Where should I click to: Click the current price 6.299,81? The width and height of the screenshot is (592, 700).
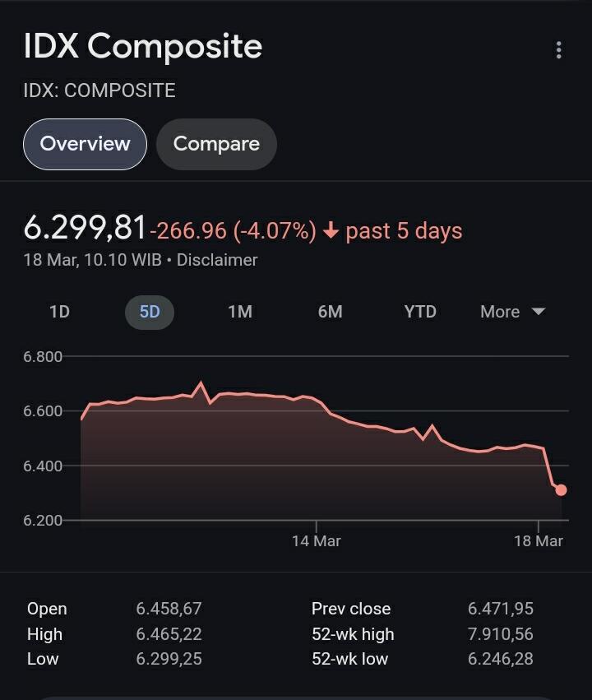tap(85, 228)
